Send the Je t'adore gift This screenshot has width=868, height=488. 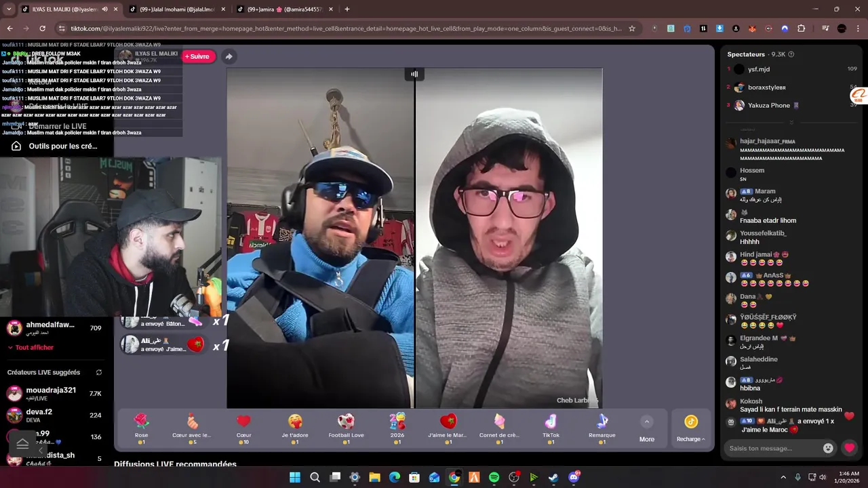[x=295, y=428]
